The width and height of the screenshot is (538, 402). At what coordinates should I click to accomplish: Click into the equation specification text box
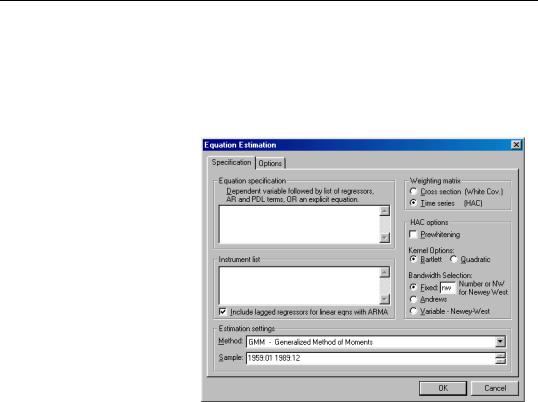coord(299,225)
